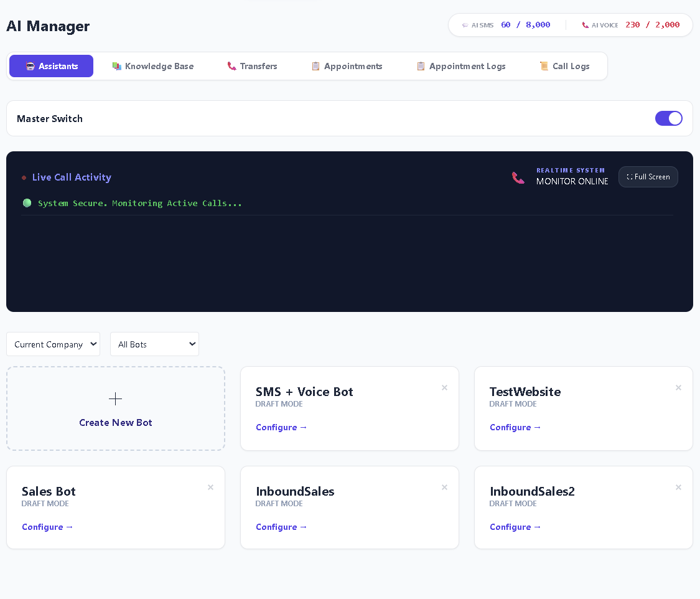Configure the Sales Bot

47,527
